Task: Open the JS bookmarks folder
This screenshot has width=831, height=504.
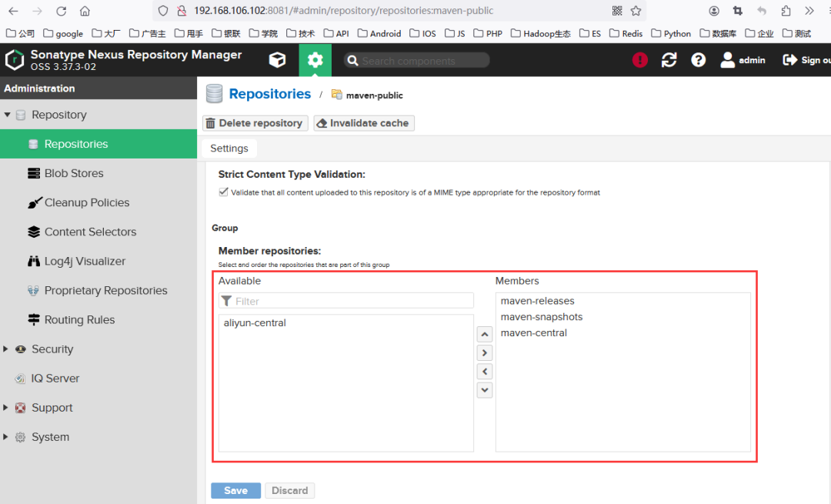Action: [x=455, y=33]
